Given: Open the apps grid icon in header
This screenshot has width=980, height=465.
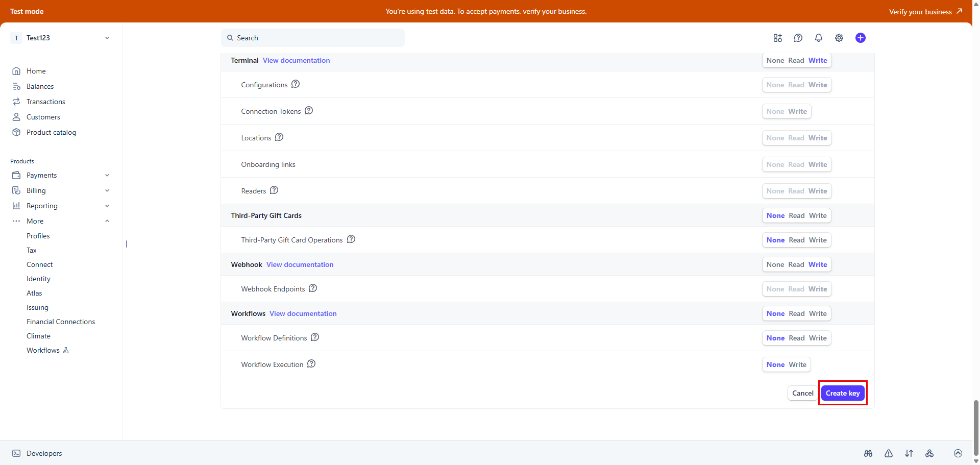Looking at the screenshot, I should point(777,38).
